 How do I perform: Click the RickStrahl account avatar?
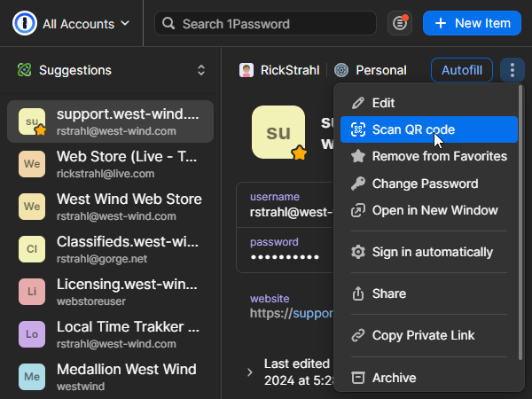click(247, 70)
